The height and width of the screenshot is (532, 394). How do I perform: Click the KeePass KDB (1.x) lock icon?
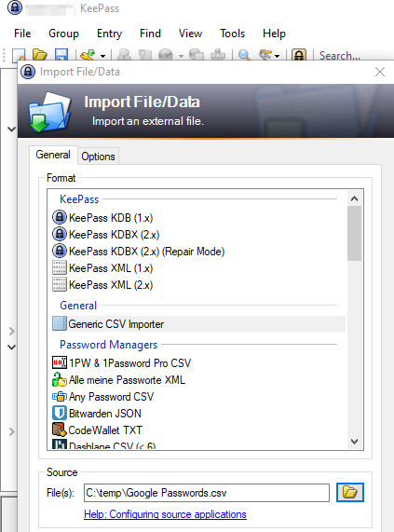(x=60, y=217)
